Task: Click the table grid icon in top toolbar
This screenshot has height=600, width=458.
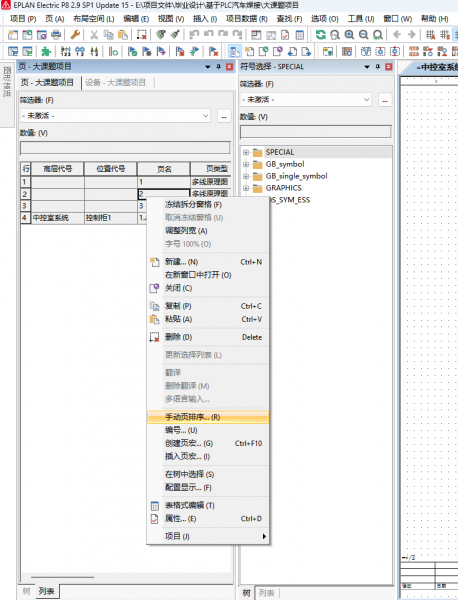Action: point(300,35)
